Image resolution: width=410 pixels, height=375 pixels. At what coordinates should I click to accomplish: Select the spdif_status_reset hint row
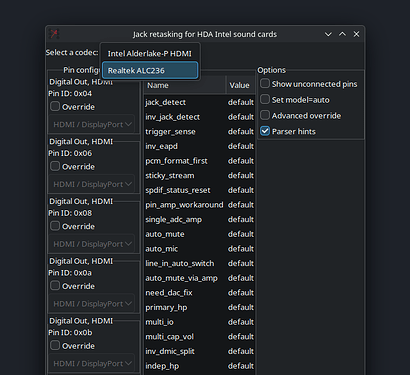(200, 190)
